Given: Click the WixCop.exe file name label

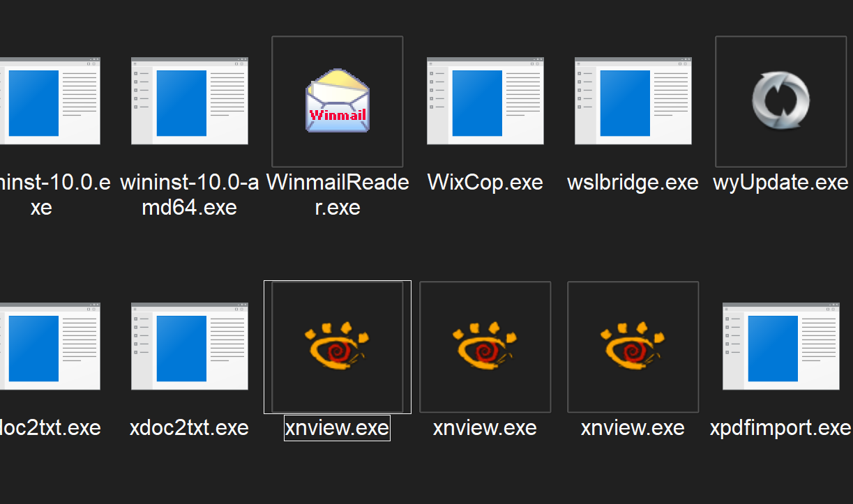Looking at the screenshot, I should (485, 183).
